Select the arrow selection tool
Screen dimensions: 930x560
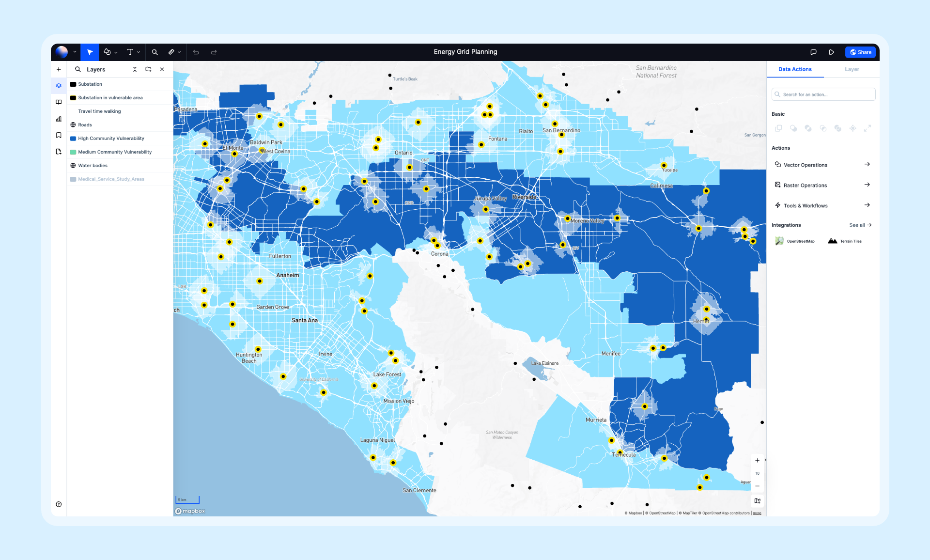(90, 52)
